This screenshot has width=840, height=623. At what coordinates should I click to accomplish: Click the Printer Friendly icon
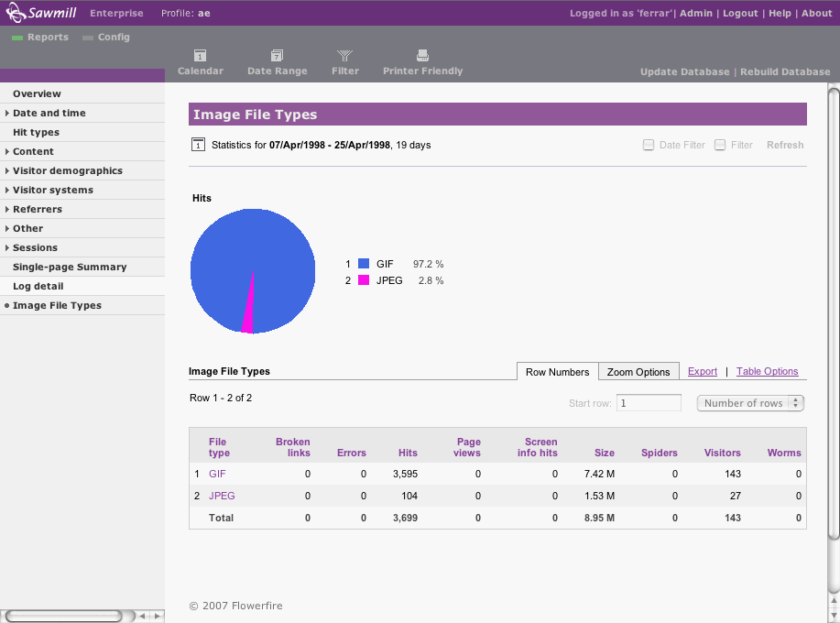click(x=422, y=56)
